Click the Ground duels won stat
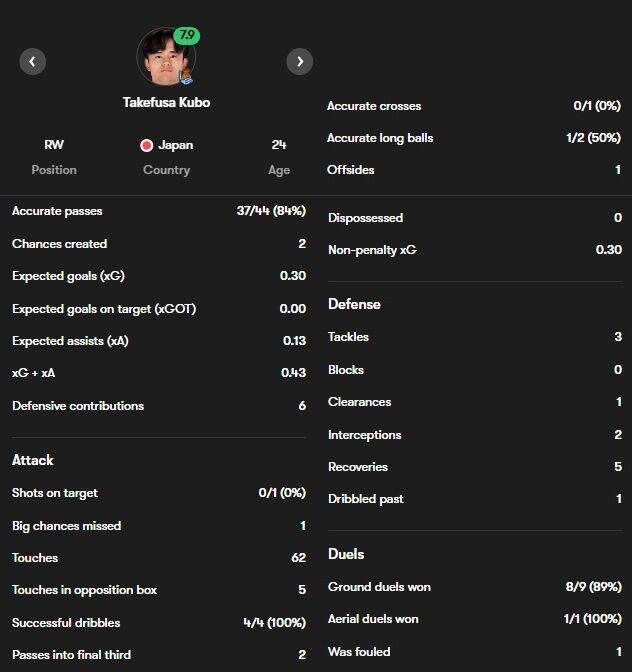Screen dimensions: 632x672 [x=475, y=587]
